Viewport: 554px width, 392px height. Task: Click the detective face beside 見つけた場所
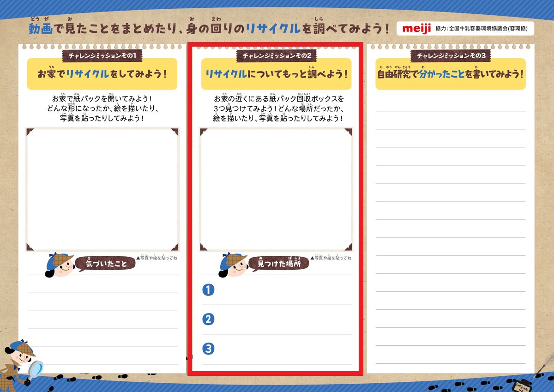pyautogui.click(x=234, y=265)
